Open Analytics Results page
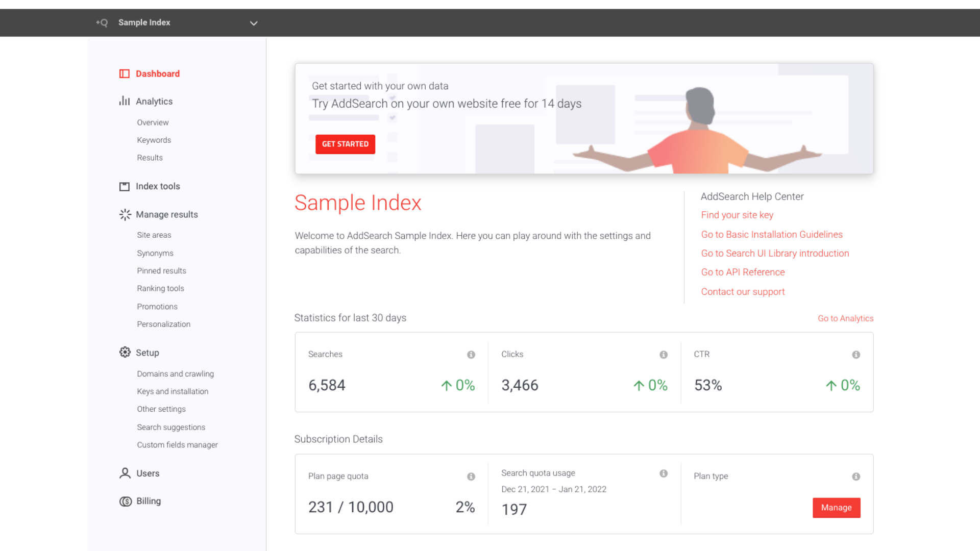 (x=150, y=158)
